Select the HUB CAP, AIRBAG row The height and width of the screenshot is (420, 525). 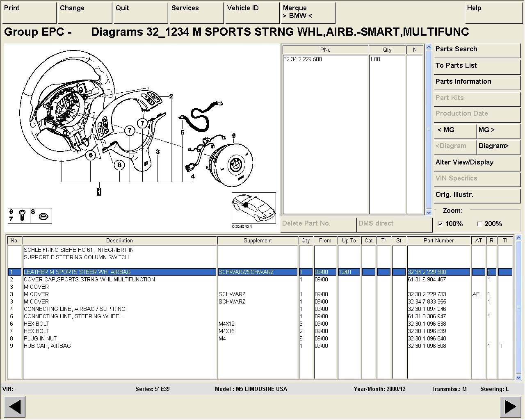click(260, 346)
